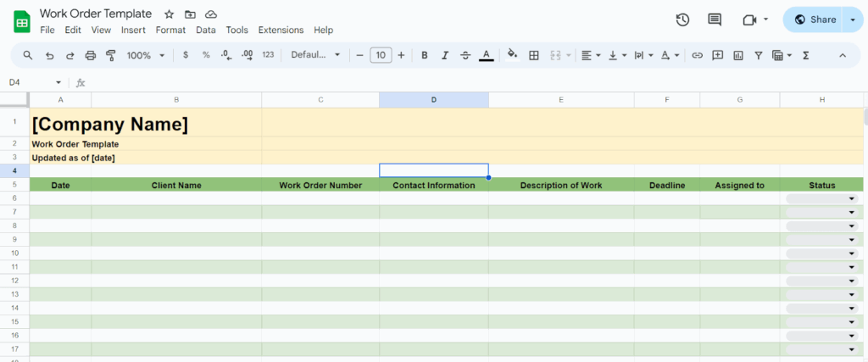Open the fill color bucket

pyautogui.click(x=513, y=55)
